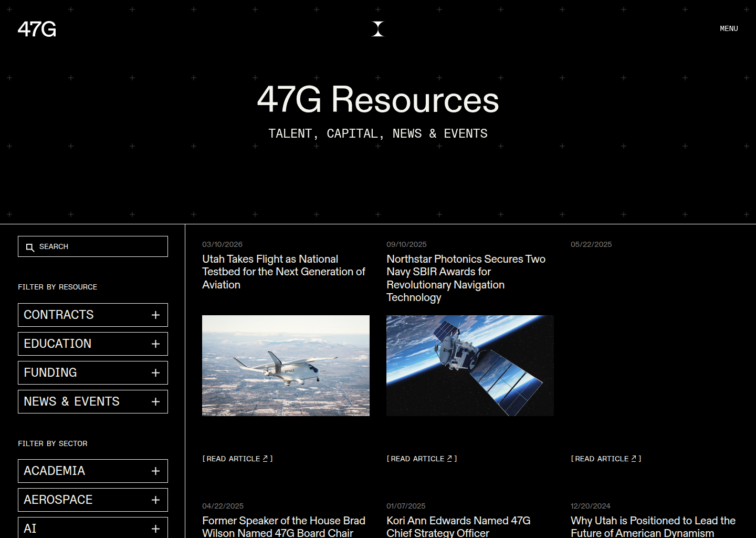Click the center hourglass emblem icon

point(378,29)
